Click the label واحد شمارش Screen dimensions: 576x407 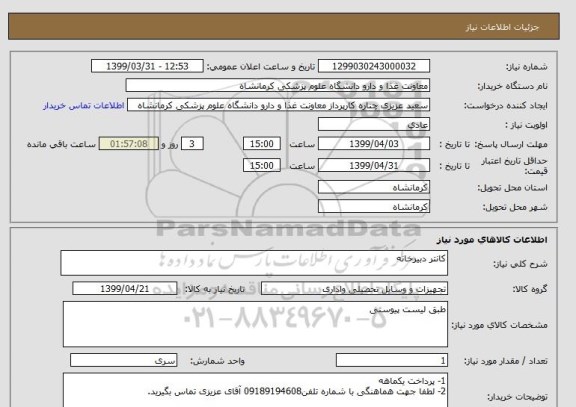click(217, 361)
